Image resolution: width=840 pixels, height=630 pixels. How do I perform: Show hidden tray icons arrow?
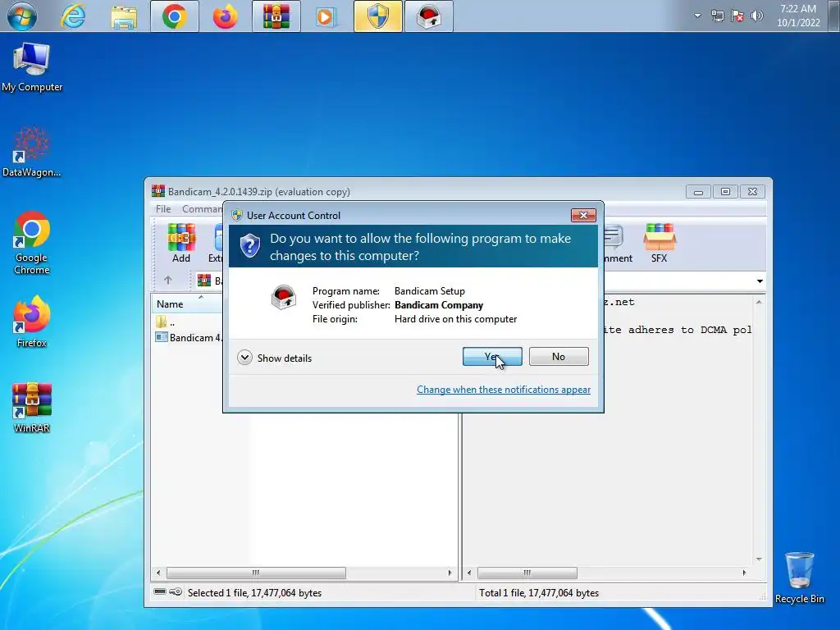point(697,16)
